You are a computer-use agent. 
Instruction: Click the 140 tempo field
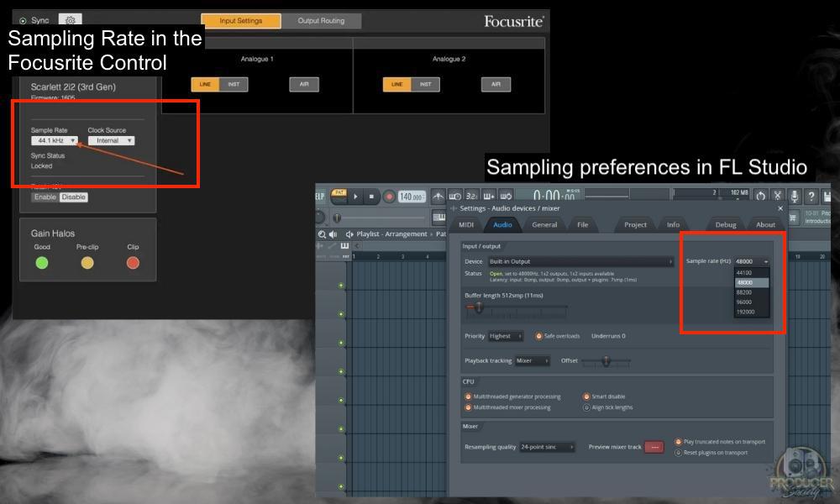pos(412,197)
